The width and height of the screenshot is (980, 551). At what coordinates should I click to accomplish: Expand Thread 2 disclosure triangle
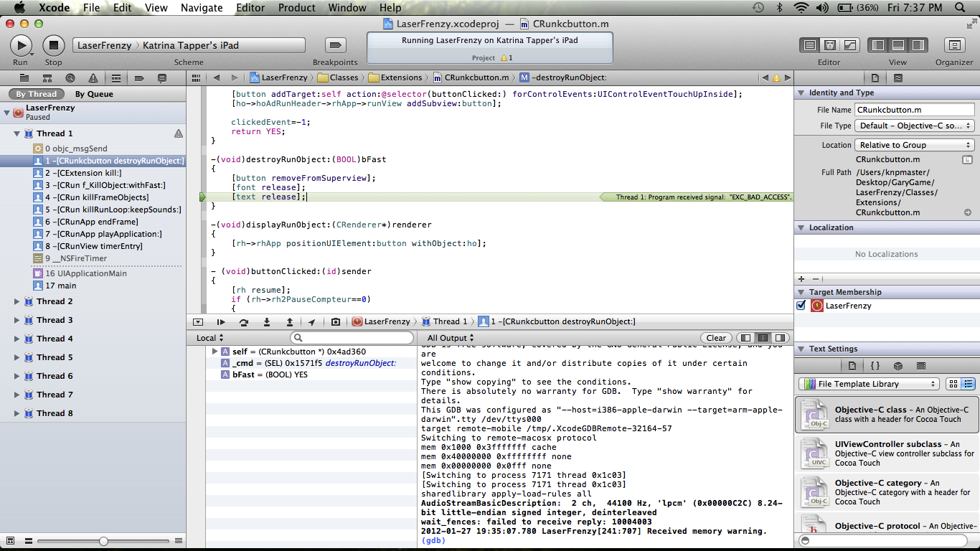(x=17, y=301)
